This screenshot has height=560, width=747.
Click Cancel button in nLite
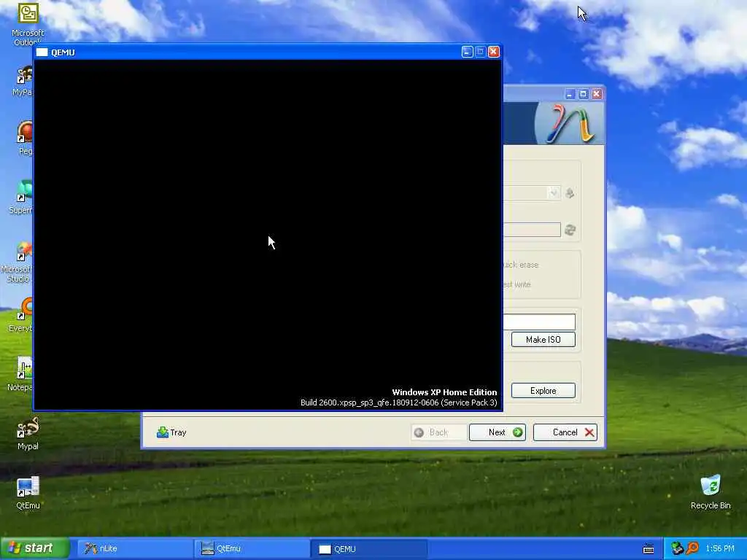[x=565, y=432]
